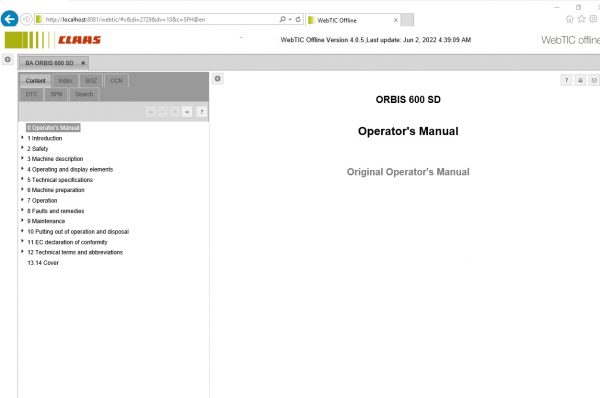Open 6 Machine preparation chapter
Image resolution: width=600 pixels, height=398 pixels.
pos(56,190)
